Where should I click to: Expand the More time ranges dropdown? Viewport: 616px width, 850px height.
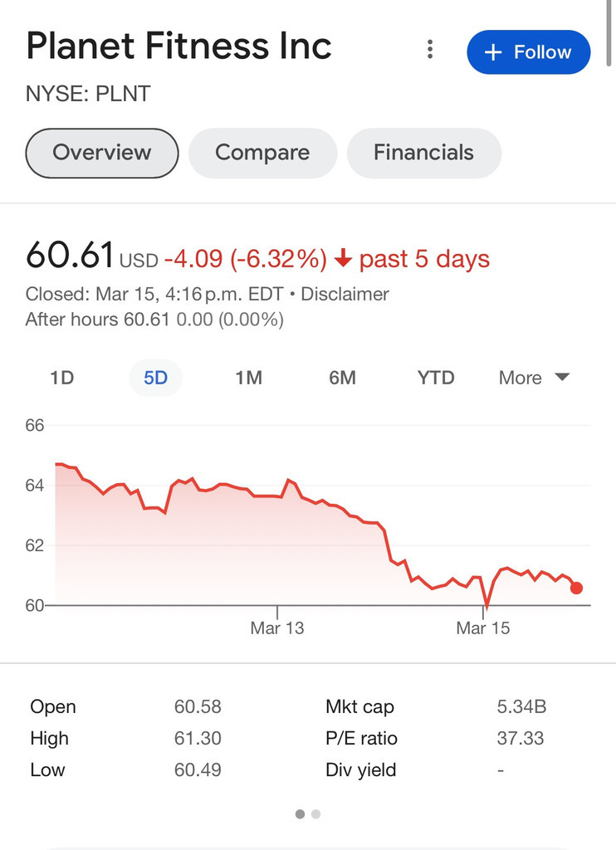point(534,378)
